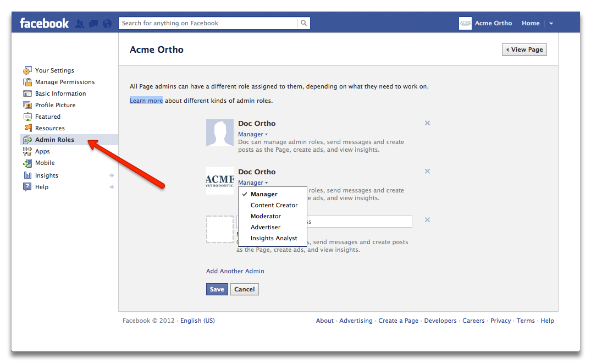The image size is (591, 364).
Task: Click the Basic Information sidebar icon
Action: click(x=27, y=93)
